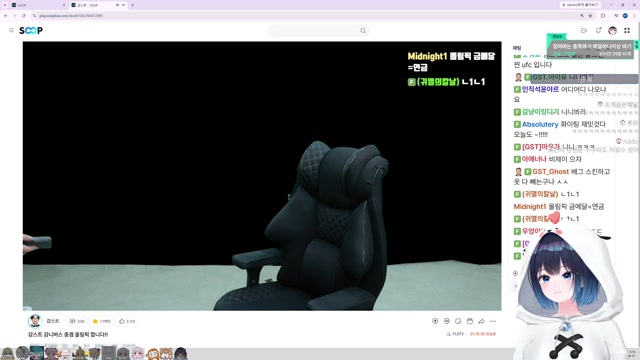Click the fourth icon below the player

(x=470, y=321)
